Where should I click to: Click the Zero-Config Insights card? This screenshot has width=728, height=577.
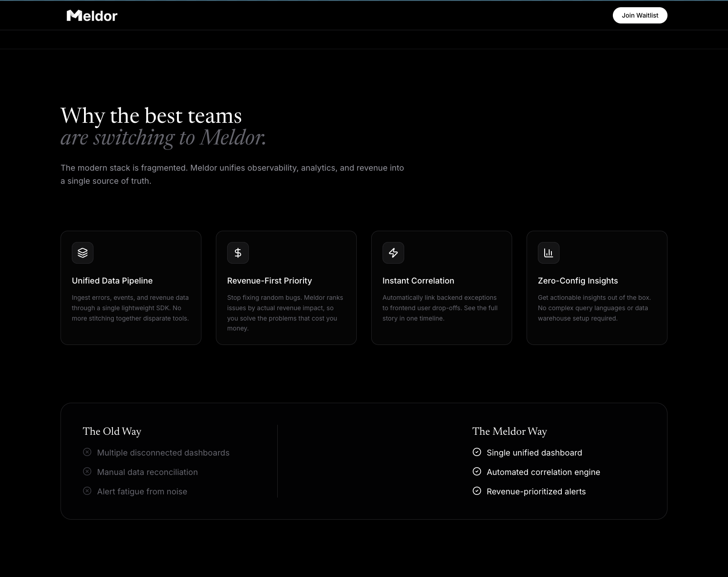[x=597, y=288]
